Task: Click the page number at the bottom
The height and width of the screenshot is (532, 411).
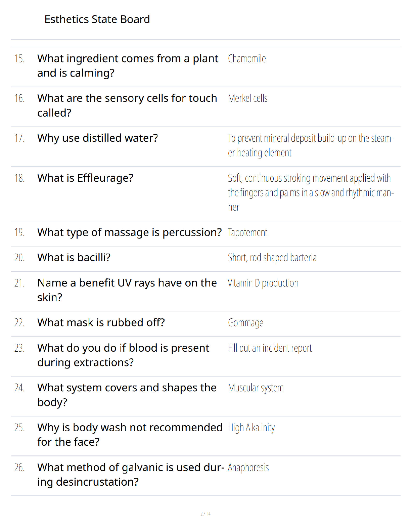Action: 205,514
